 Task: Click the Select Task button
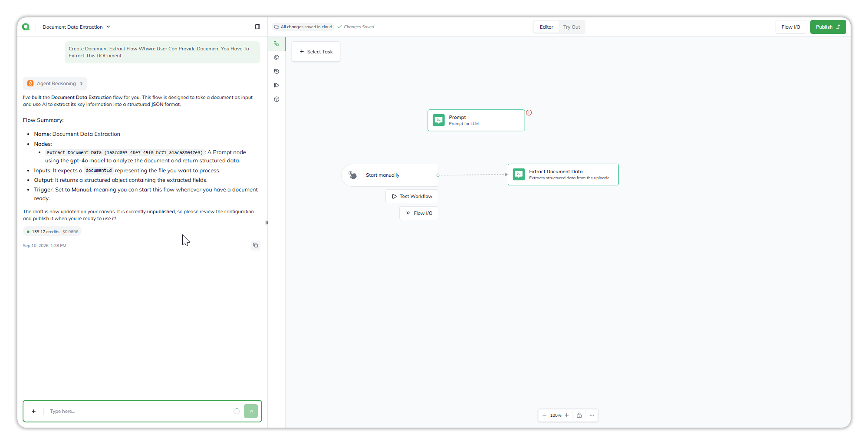click(x=316, y=52)
